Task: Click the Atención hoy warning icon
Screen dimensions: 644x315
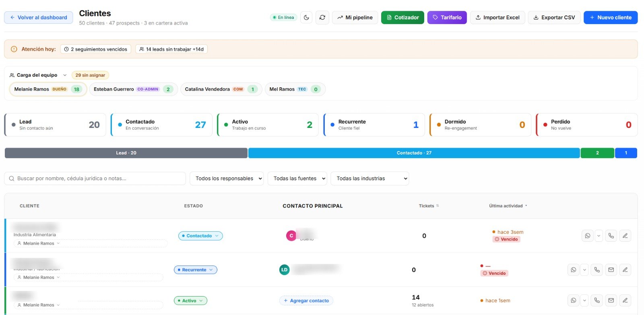Action: [14, 49]
